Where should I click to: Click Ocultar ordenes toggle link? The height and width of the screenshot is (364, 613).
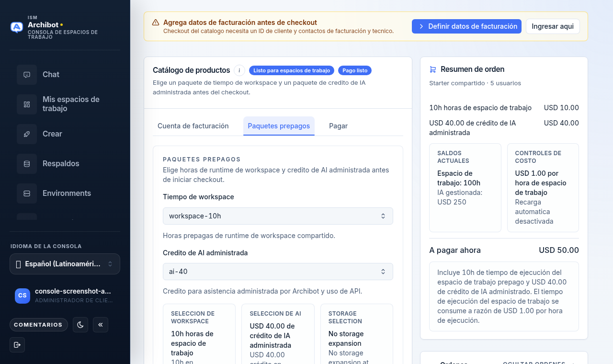tap(539, 364)
